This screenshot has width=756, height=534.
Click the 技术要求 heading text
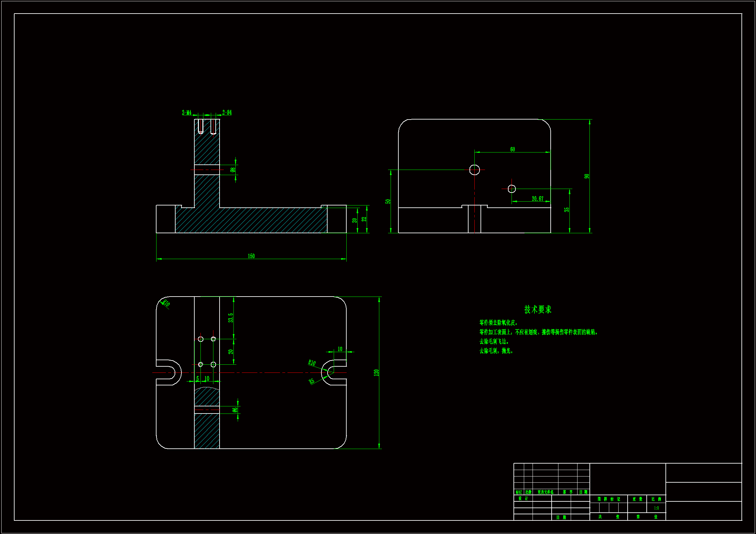pos(538,309)
